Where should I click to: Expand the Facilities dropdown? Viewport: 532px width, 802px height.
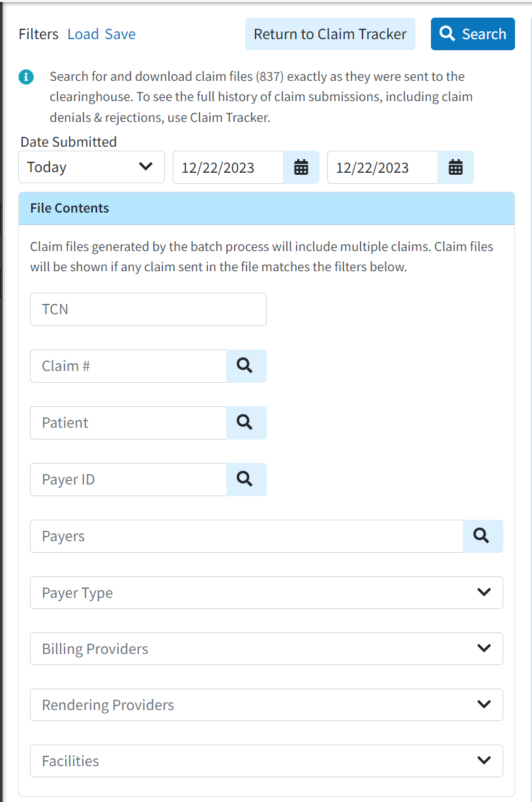point(266,760)
